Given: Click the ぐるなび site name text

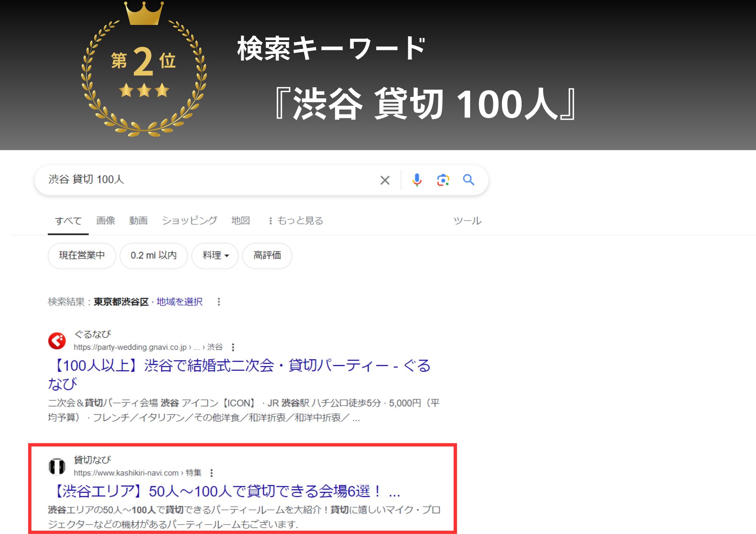Looking at the screenshot, I should click(92, 334).
